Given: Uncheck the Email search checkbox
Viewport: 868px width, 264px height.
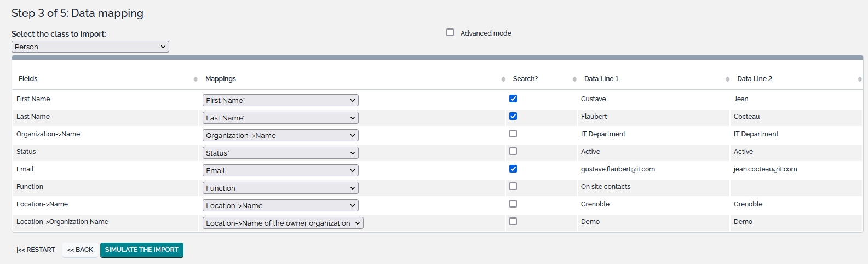Looking at the screenshot, I should tap(513, 169).
